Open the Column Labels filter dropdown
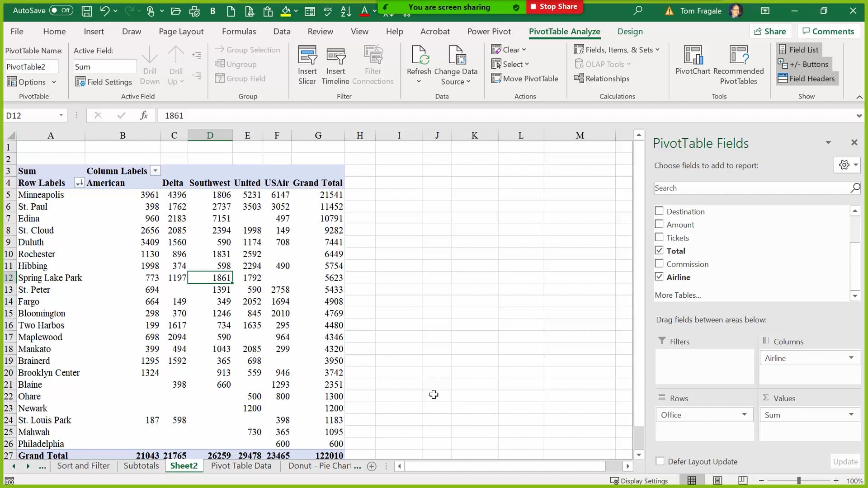Image resolution: width=868 pixels, height=488 pixels. click(x=155, y=170)
